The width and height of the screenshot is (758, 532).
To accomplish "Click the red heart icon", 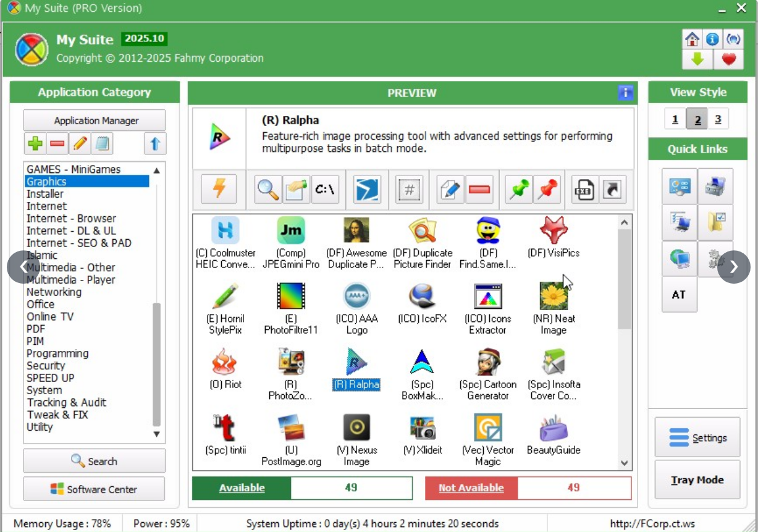I will tap(729, 59).
